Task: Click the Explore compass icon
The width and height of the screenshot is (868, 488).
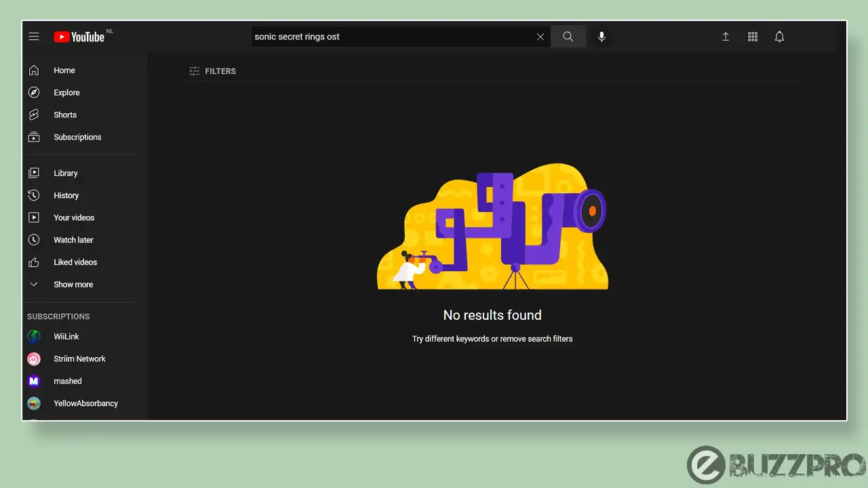Action: point(34,93)
